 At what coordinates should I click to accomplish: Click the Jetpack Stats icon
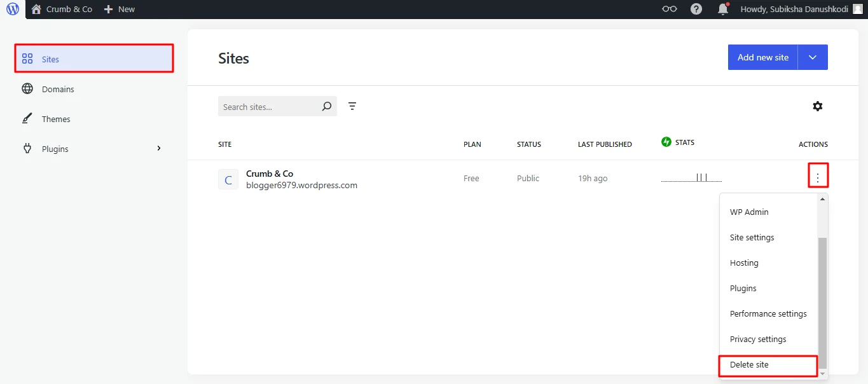666,142
